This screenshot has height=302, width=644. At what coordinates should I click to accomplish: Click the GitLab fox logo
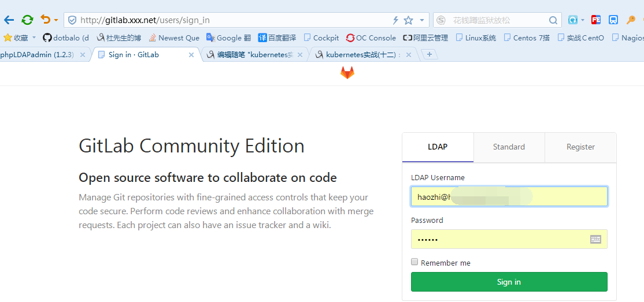347,73
